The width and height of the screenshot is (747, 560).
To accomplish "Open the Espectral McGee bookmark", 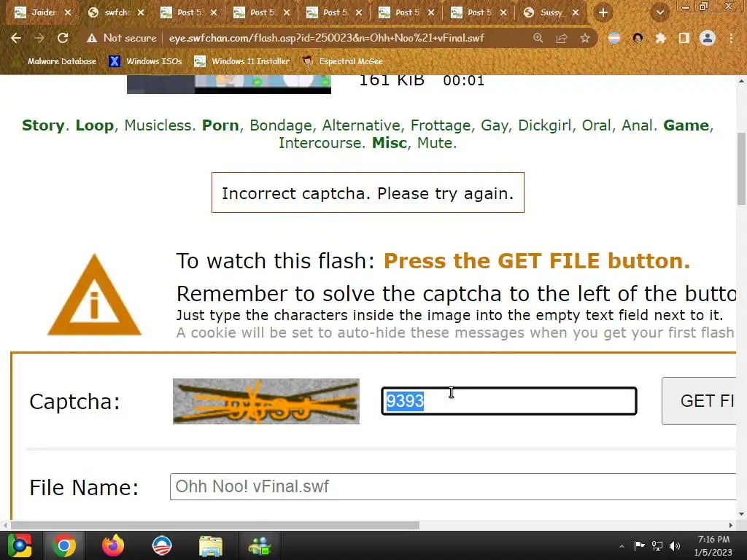I will click(x=343, y=61).
